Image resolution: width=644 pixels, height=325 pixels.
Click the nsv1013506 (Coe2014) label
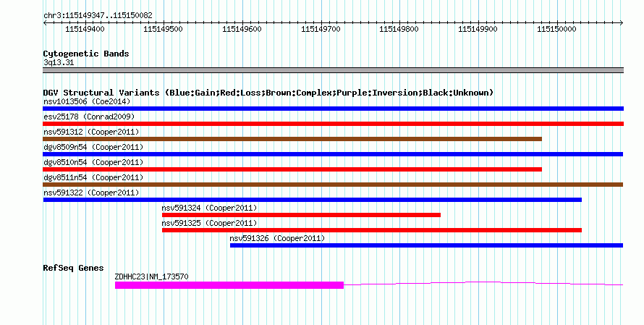[87, 101]
